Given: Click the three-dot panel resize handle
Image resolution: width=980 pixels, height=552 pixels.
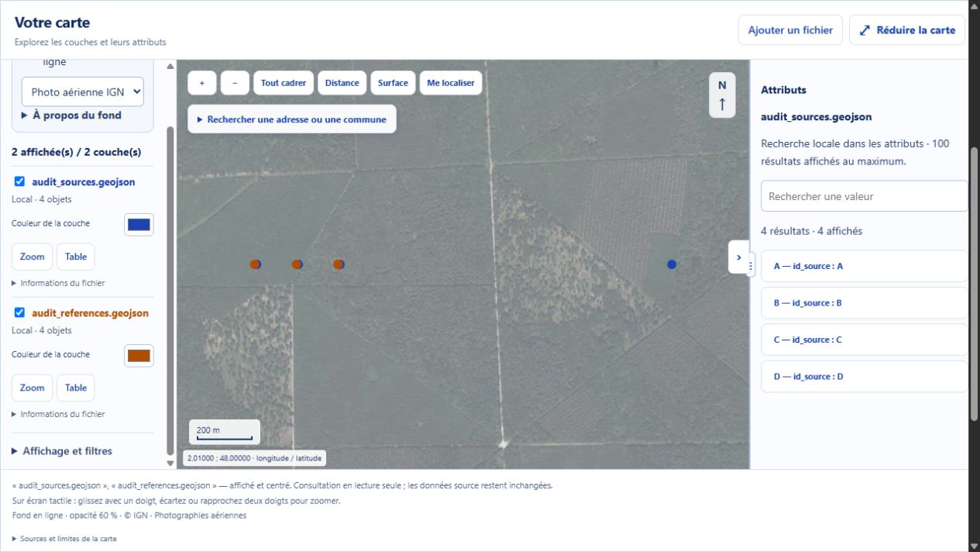Looking at the screenshot, I should click(x=751, y=266).
